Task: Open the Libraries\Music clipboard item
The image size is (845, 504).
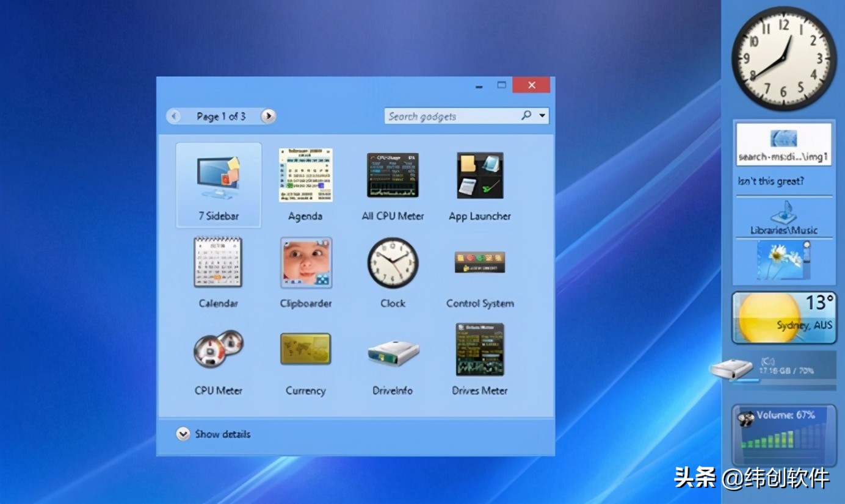Action: (784, 218)
